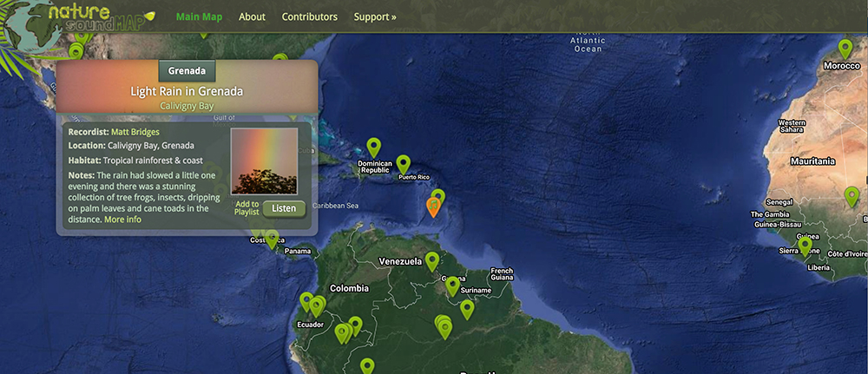Select the green pin near Costa Rica
Viewport: 868px width, 374px height.
[272, 239]
